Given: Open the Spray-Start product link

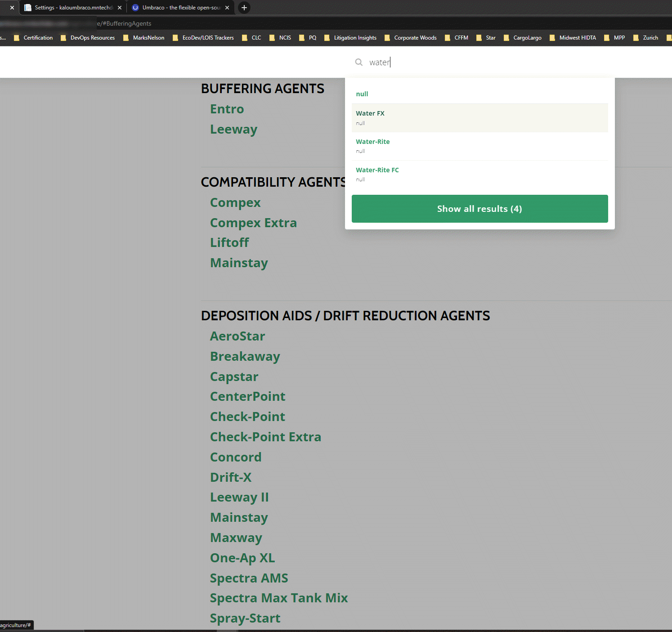Looking at the screenshot, I should tap(245, 619).
